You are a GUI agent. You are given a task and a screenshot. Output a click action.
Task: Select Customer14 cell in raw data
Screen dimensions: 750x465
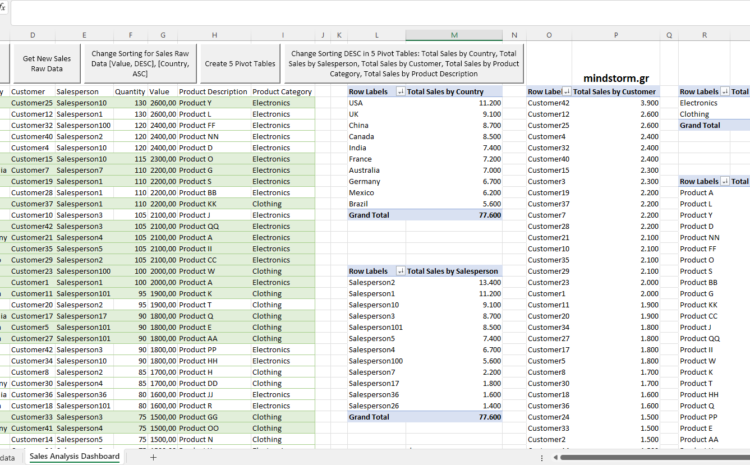pyautogui.click(x=32, y=439)
